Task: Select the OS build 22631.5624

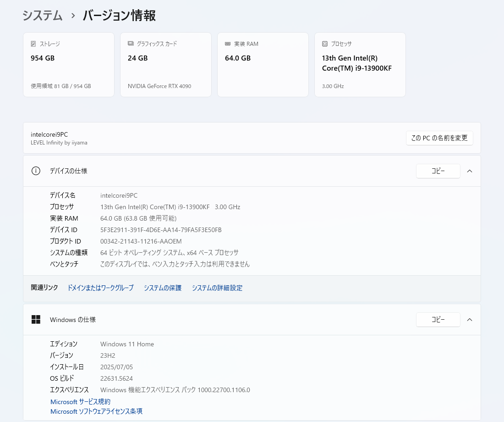Action: [x=116, y=378]
